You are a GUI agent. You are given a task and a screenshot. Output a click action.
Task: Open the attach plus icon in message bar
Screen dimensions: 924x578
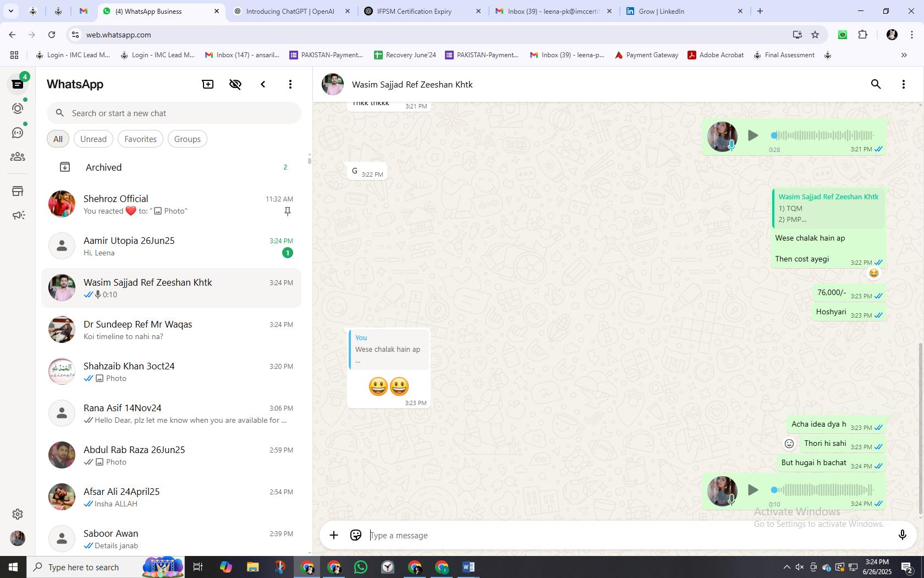pos(334,535)
